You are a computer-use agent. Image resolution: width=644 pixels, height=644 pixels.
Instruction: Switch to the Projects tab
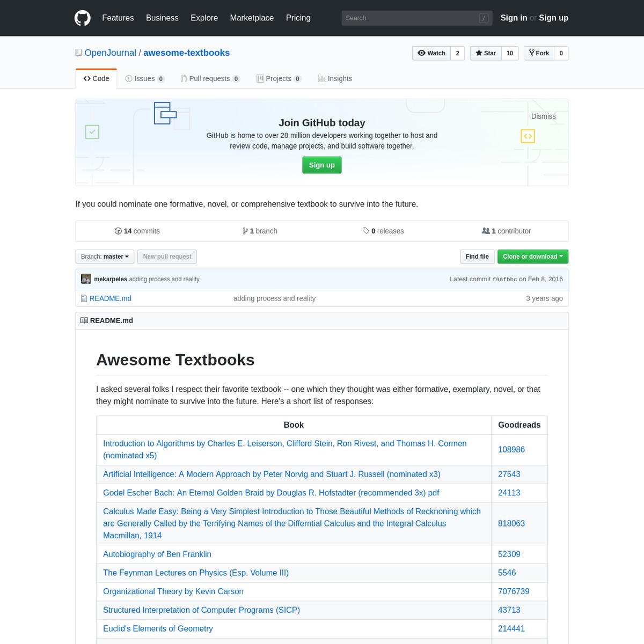[x=279, y=78]
